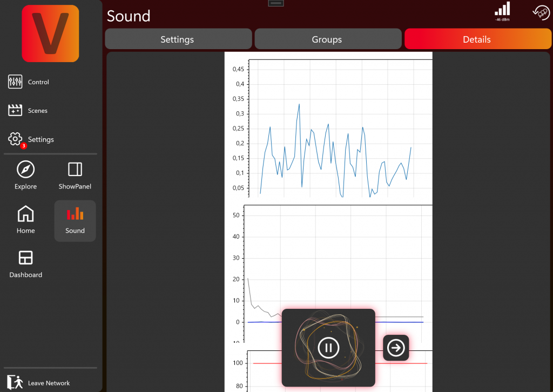
Task: Switch to the Groups tab
Action: coord(327,39)
